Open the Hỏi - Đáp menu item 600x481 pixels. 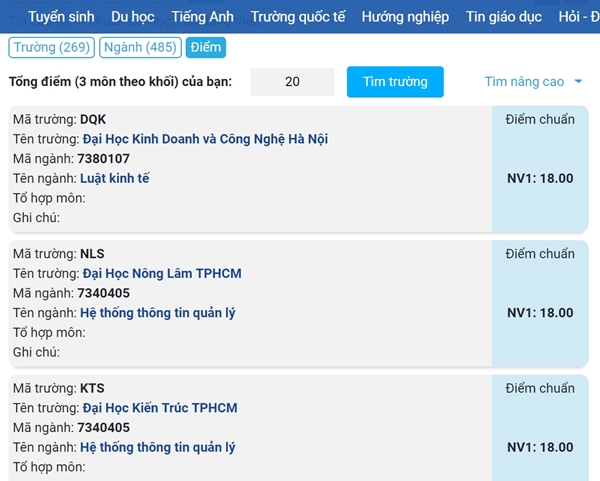pos(578,17)
